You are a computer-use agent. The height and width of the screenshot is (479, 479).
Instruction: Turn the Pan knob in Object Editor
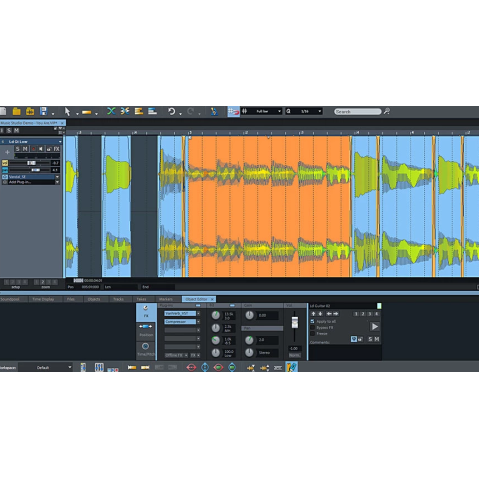click(x=249, y=340)
